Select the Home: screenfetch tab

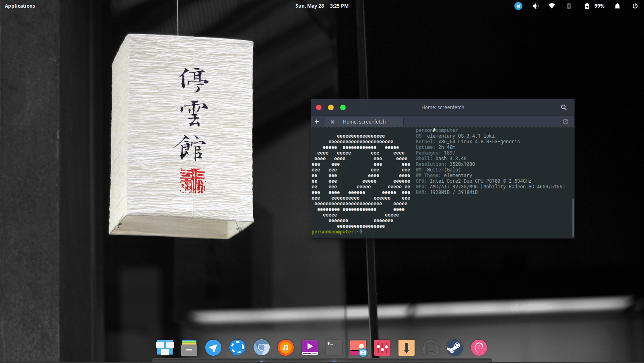tap(364, 122)
